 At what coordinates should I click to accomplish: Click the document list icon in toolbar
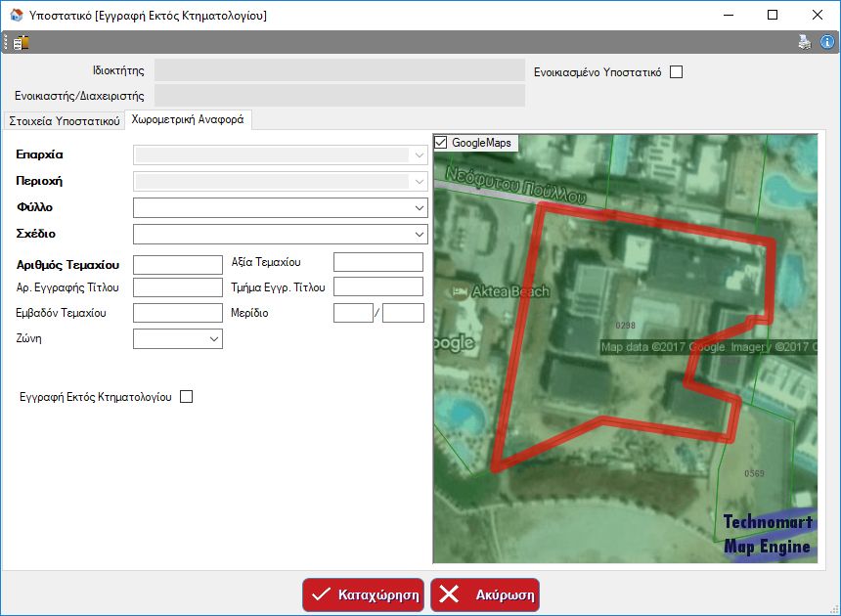[21, 42]
